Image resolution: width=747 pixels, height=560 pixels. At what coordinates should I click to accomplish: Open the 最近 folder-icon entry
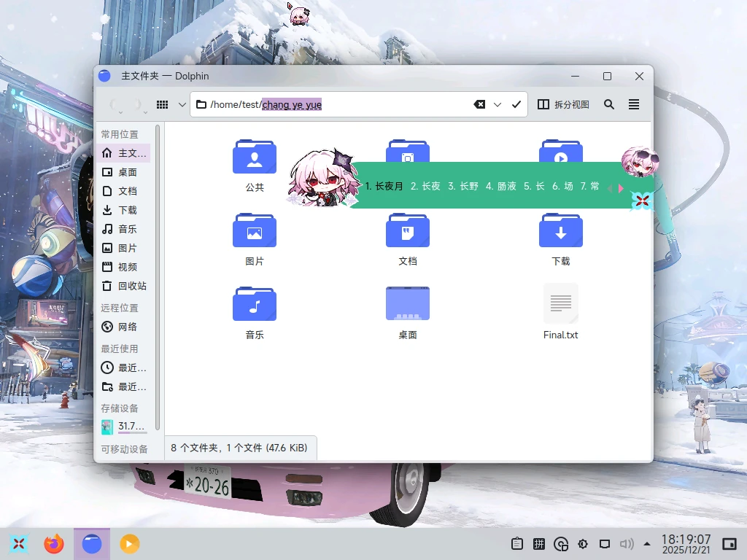click(124, 386)
